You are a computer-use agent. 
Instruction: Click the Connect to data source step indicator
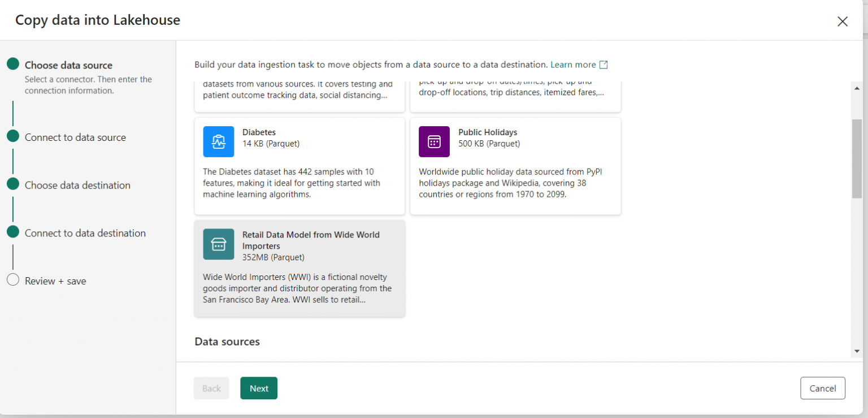[12, 136]
